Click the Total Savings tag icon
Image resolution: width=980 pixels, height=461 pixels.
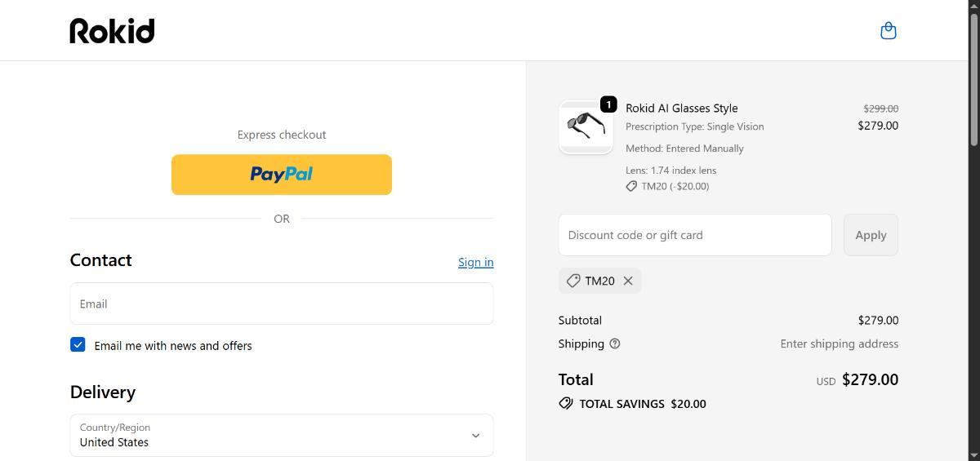(566, 403)
